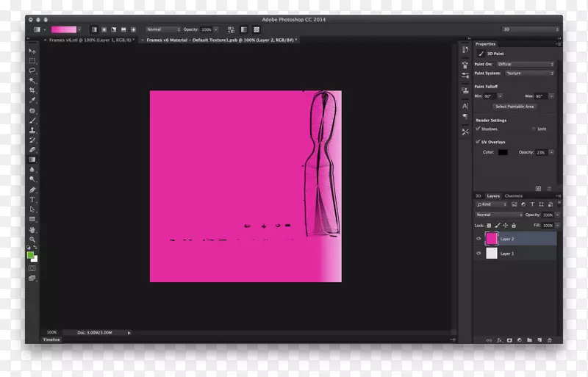Select the Crop tool
The image size is (588, 377).
point(32,90)
